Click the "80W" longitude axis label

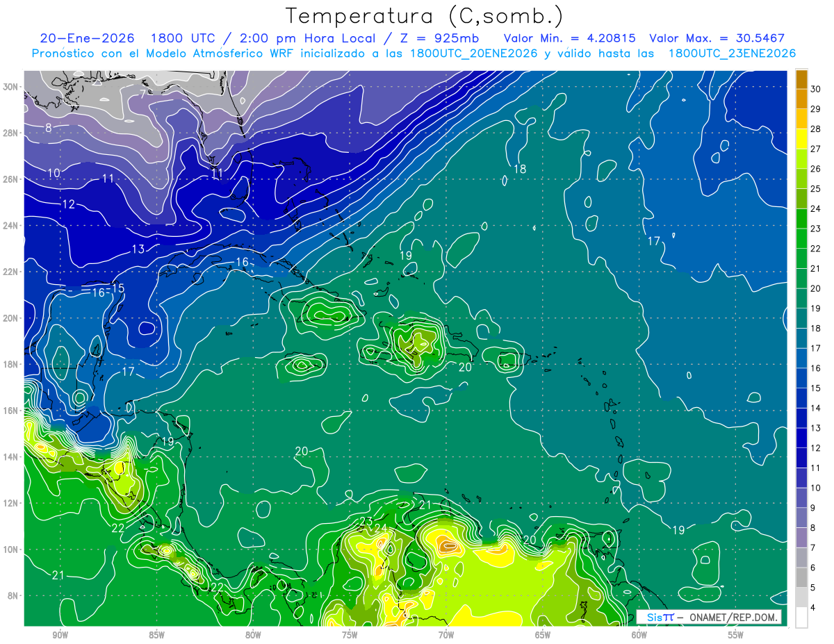tap(253, 635)
